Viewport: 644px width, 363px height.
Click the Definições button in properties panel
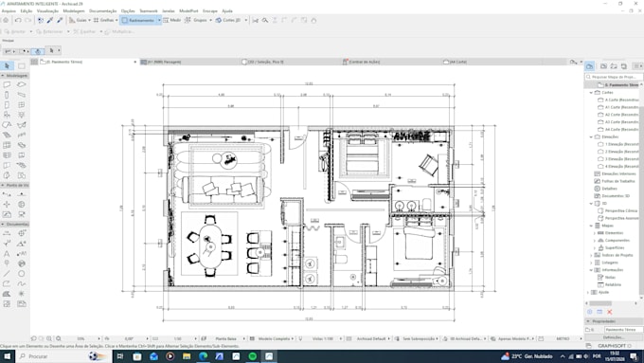coord(614,337)
